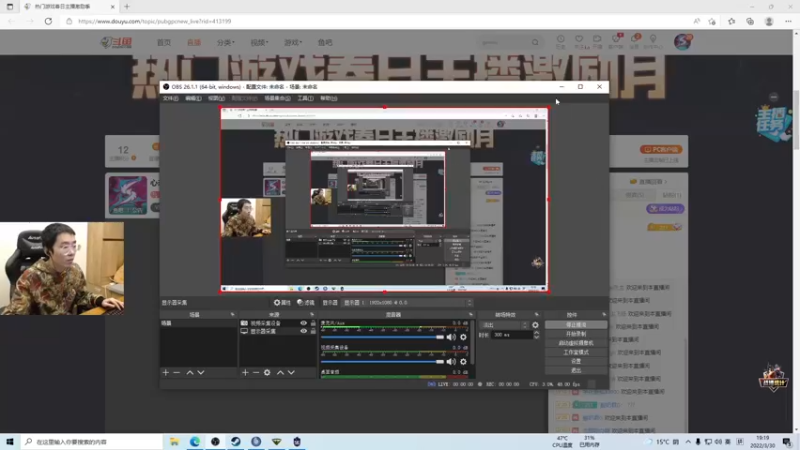Screen dimensions: 800x450
Task: Open the scene transition properties gear
Action: (535, 325)
